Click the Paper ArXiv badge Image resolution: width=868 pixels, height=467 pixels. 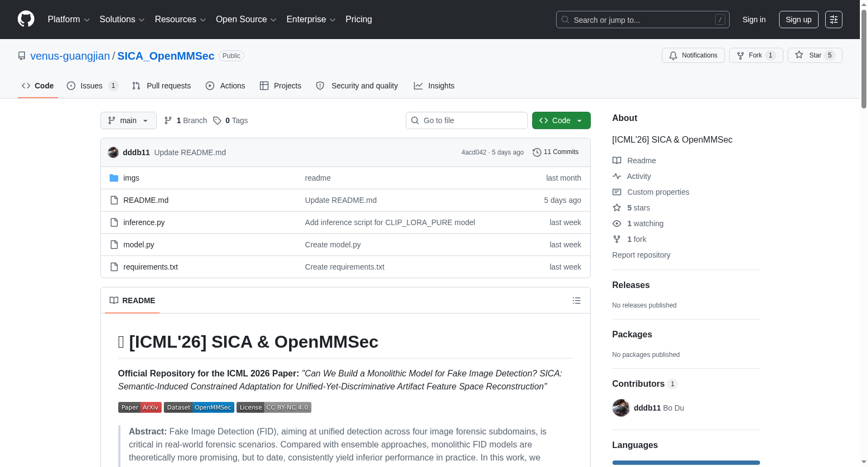(x=140, y=407)
